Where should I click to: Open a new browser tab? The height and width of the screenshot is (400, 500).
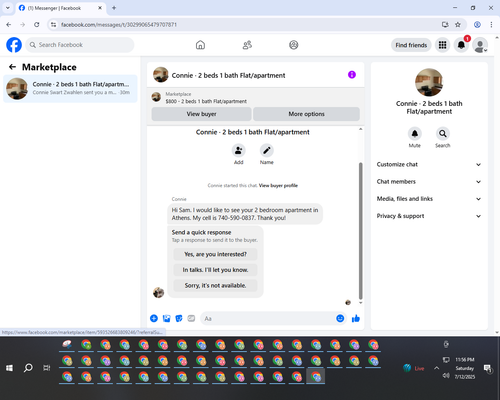coord(114,8)
